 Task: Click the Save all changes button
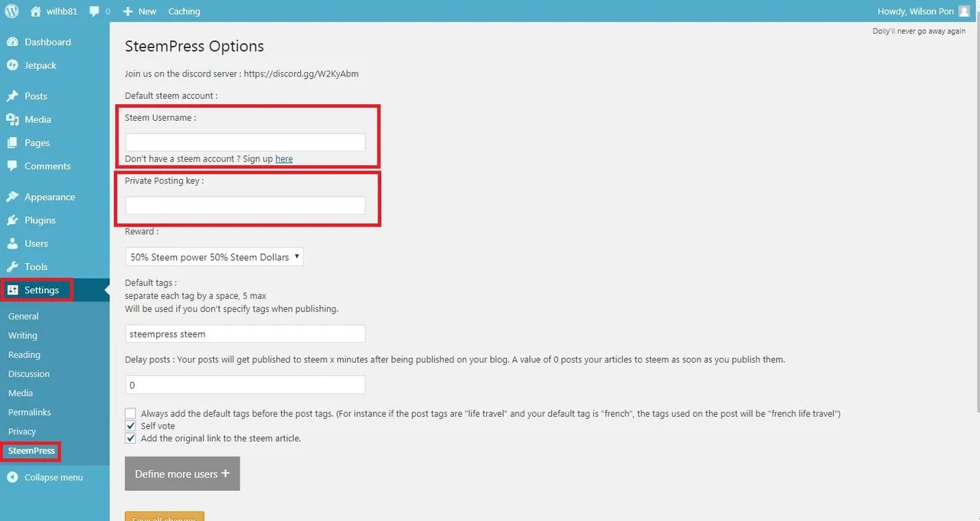tap(165, 516)
